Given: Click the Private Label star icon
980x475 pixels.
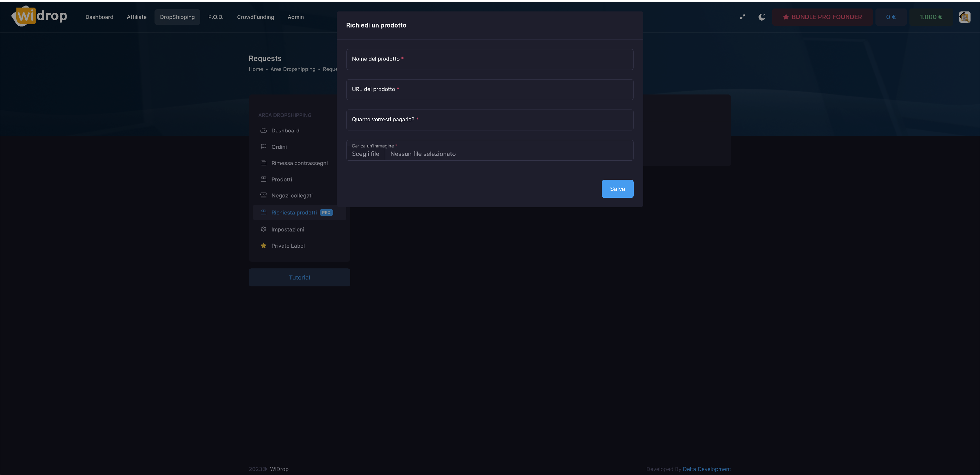Looking at the screenshot, I should click(x=263, y=246).
